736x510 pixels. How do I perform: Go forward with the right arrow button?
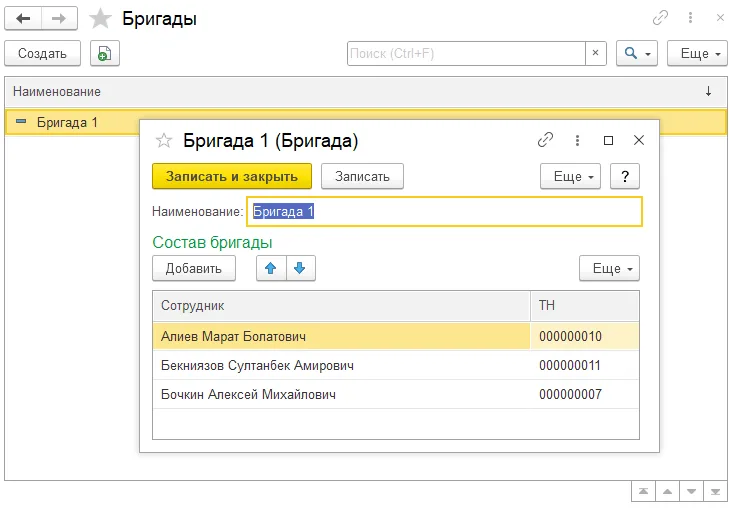point(59,18)
